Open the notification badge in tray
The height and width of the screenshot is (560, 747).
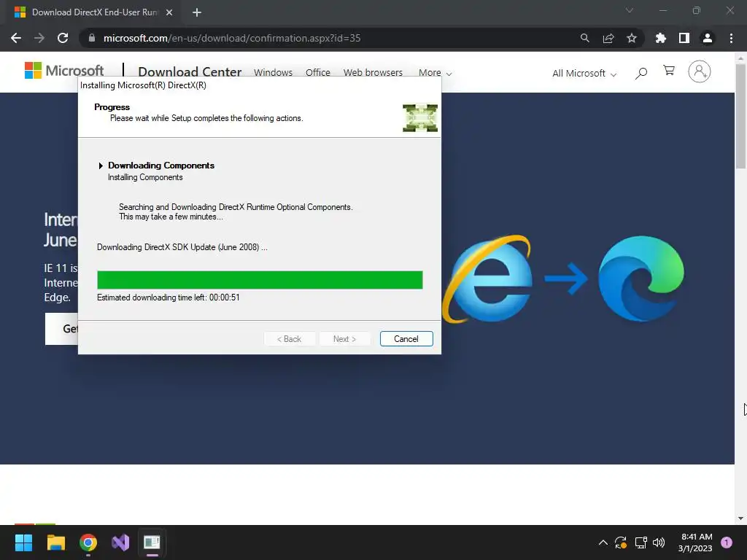727,542
